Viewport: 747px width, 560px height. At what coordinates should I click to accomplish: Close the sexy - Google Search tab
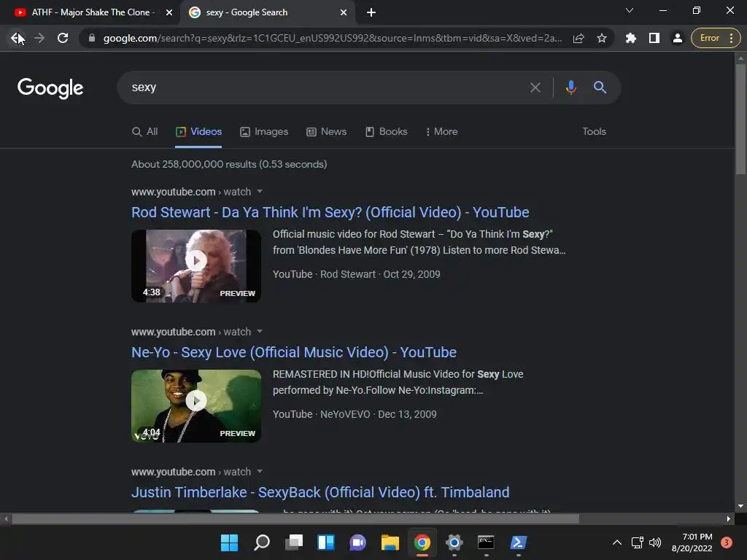(x=344, y=12)
